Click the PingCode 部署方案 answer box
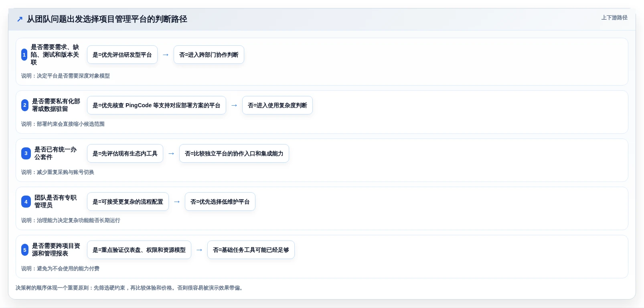The width and height of the screenshot is (644, 308). coord(156,105)
